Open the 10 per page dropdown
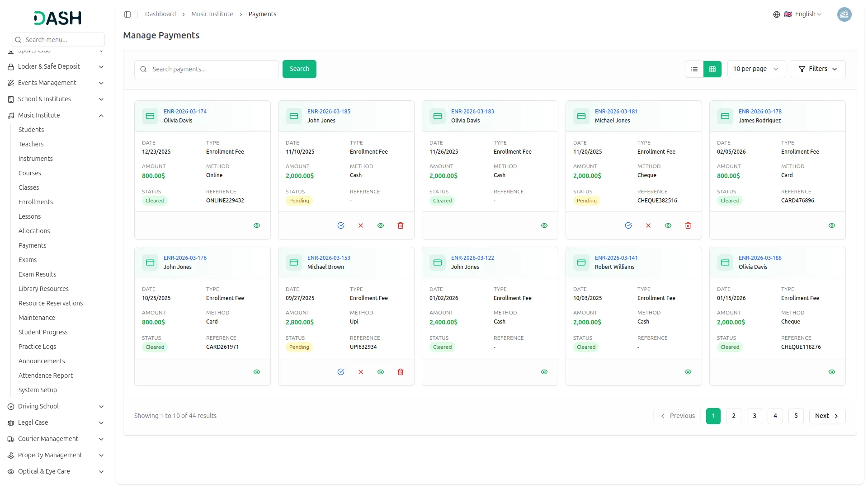 click(755, 69)
